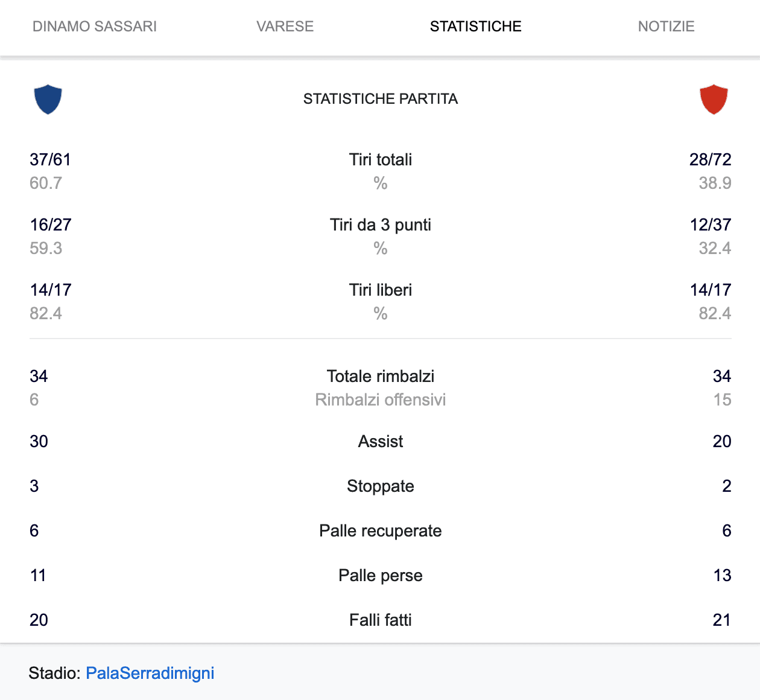The width and height of the screenshot is (760, 700).
Task: Open the Dinamo Sassari tab
Action: coord(95,27)
